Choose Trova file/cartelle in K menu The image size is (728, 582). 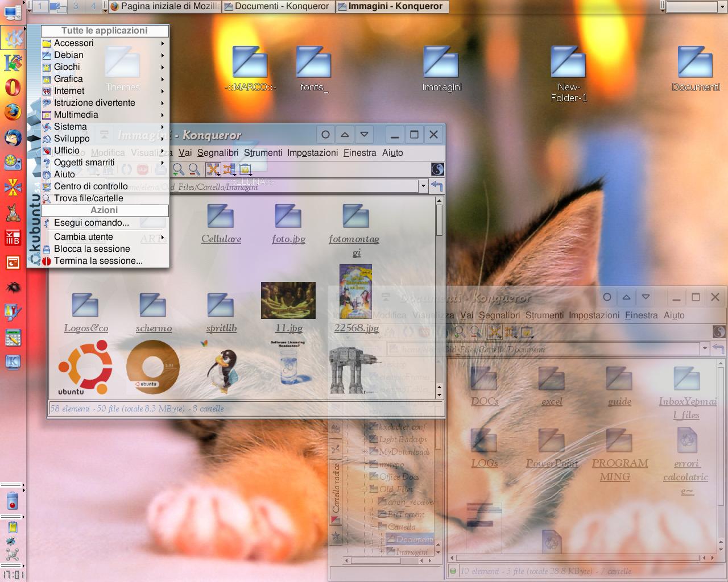click(105, 198)
